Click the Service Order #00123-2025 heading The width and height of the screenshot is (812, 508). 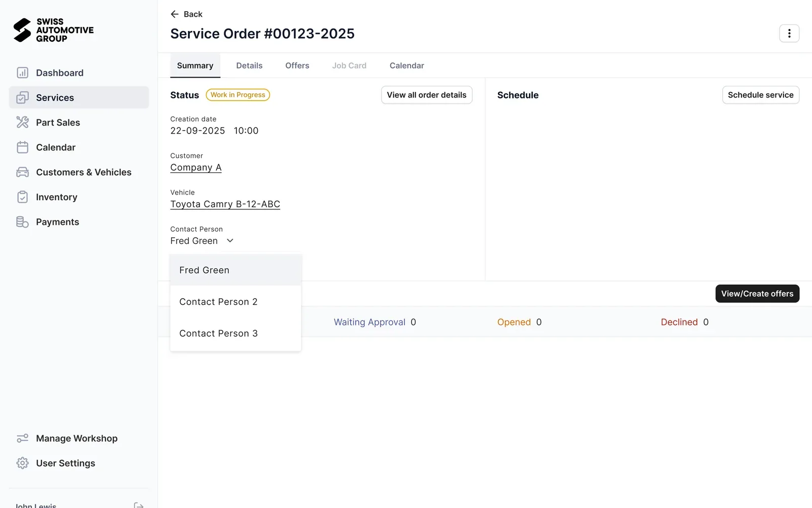[x=262, y=34]
